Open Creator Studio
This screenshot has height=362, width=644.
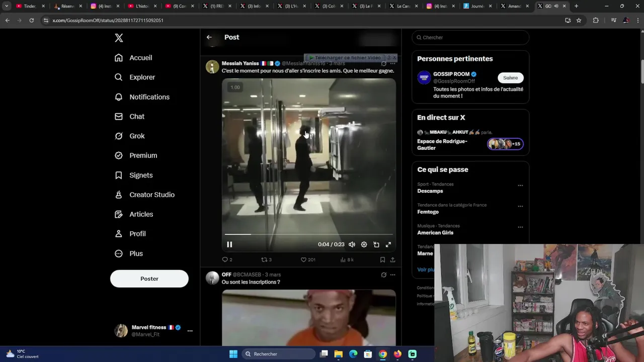point(144,195)
